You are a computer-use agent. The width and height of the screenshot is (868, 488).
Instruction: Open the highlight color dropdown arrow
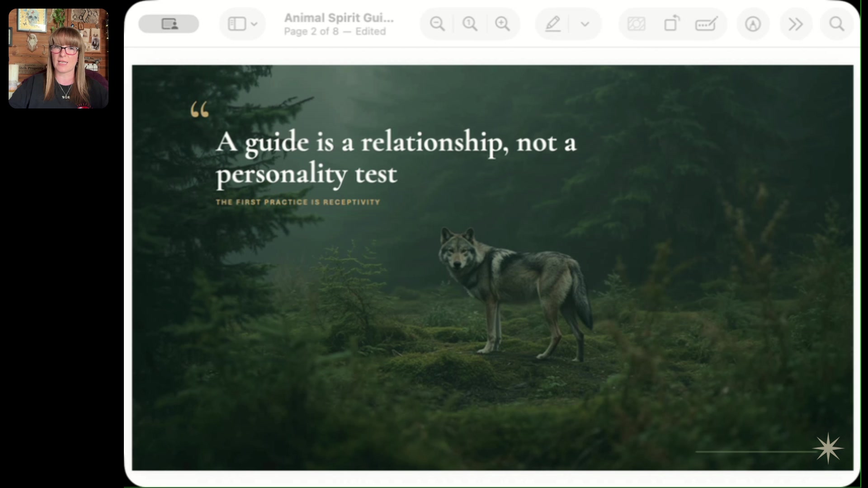[585, 24]
